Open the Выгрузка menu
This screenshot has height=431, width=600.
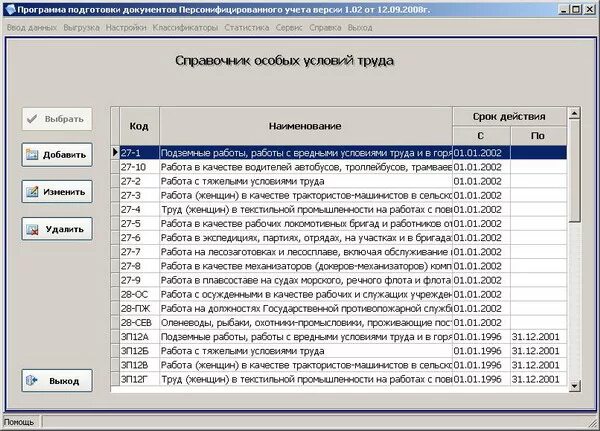pos(82,28)
